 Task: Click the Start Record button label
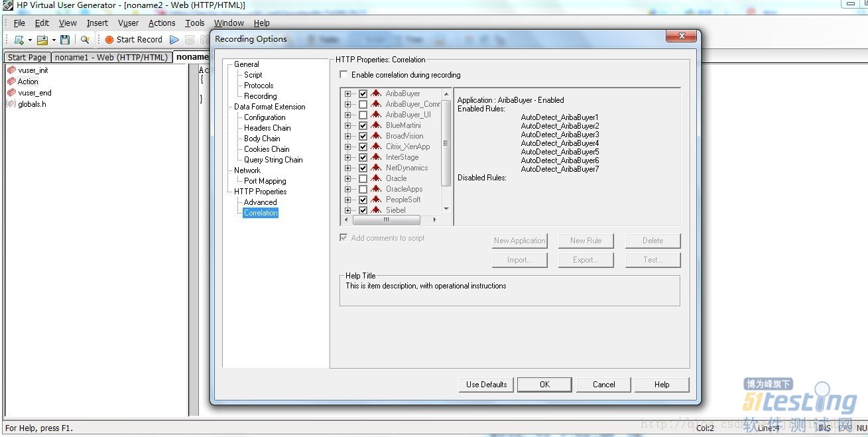[x=139, y=40]
